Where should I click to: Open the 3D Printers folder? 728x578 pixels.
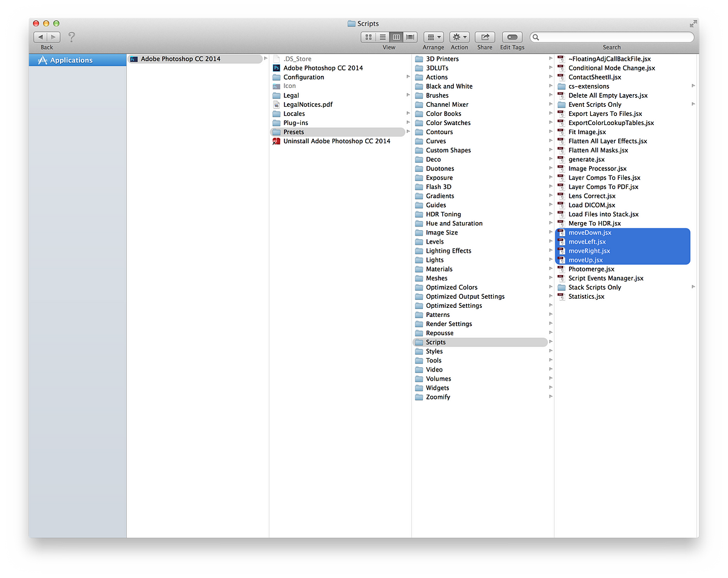(x=442, y=59)
